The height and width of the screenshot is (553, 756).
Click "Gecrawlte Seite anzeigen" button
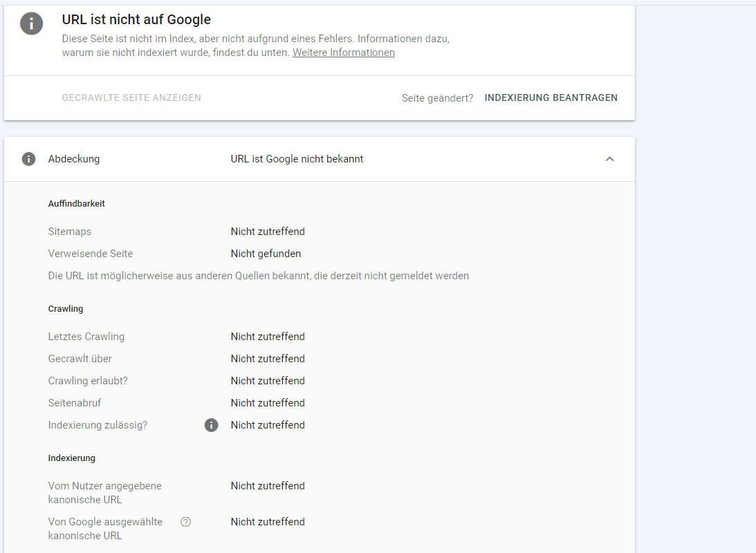[x=131, y=98]
